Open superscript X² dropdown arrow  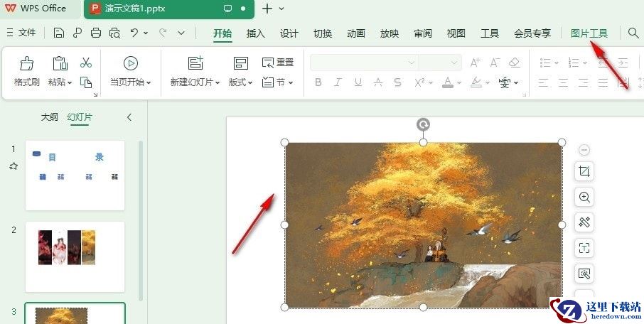coord(431,82)
